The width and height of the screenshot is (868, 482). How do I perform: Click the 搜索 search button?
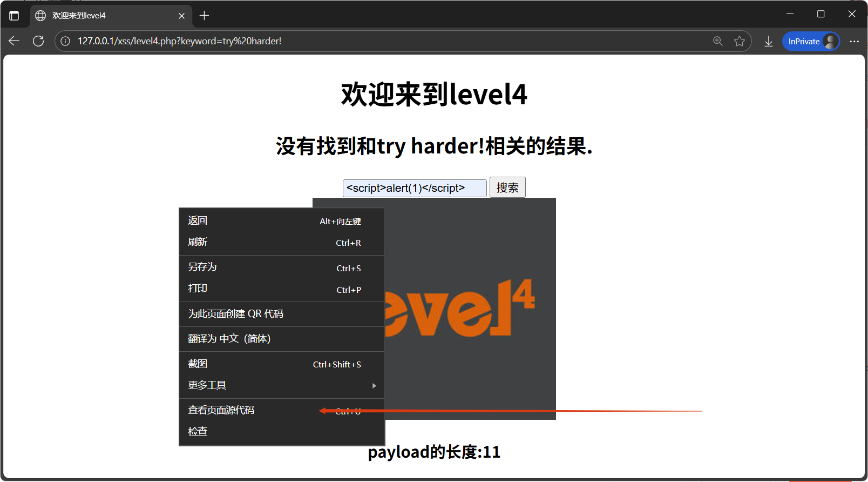pyautogui.click(x=507, y=188)
